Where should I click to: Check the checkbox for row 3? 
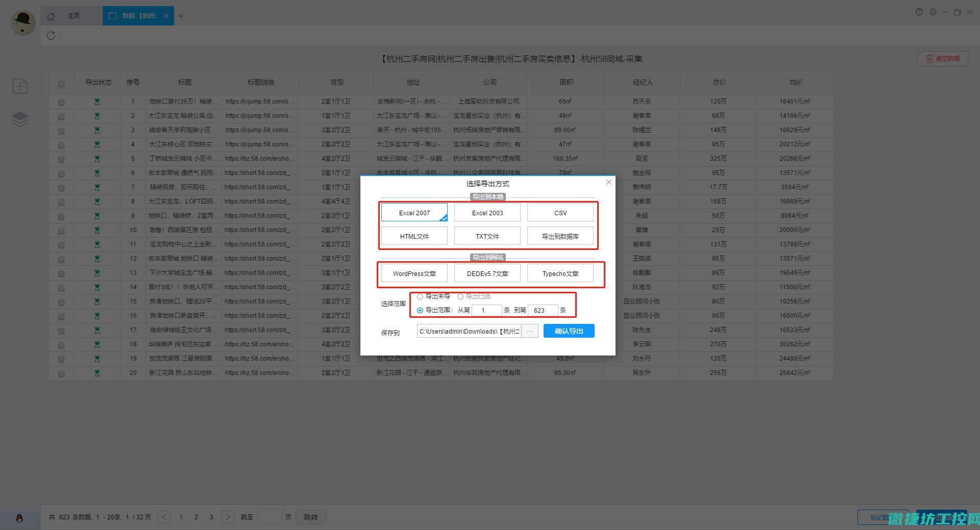tap(61, 131)
